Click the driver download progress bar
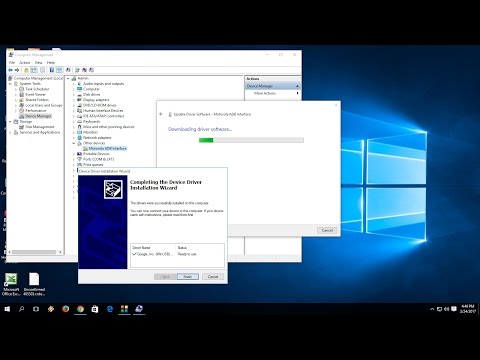 click(x=251, y=140)
